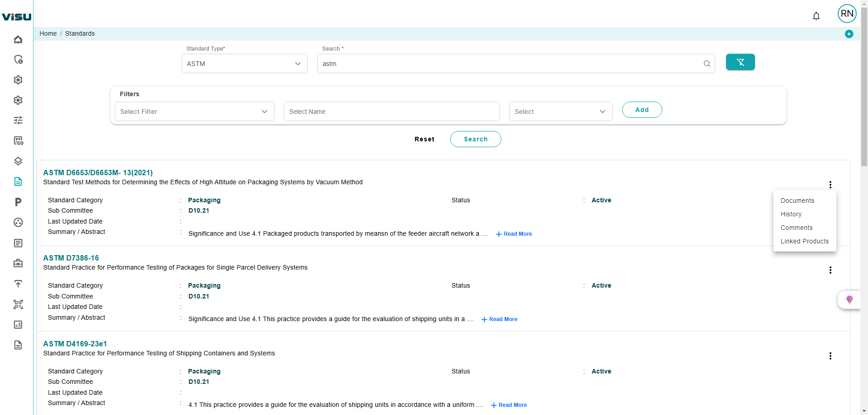Screen dimensions: 868x415
Task: Click the lightbulb floating widget icon
Action: (x=849, y=299)
